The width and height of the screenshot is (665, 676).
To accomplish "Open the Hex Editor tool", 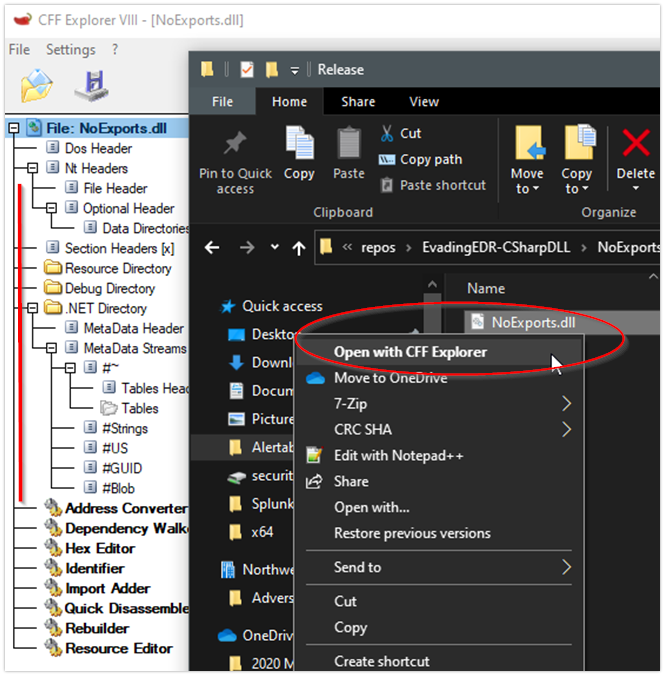I will [90, 548].
